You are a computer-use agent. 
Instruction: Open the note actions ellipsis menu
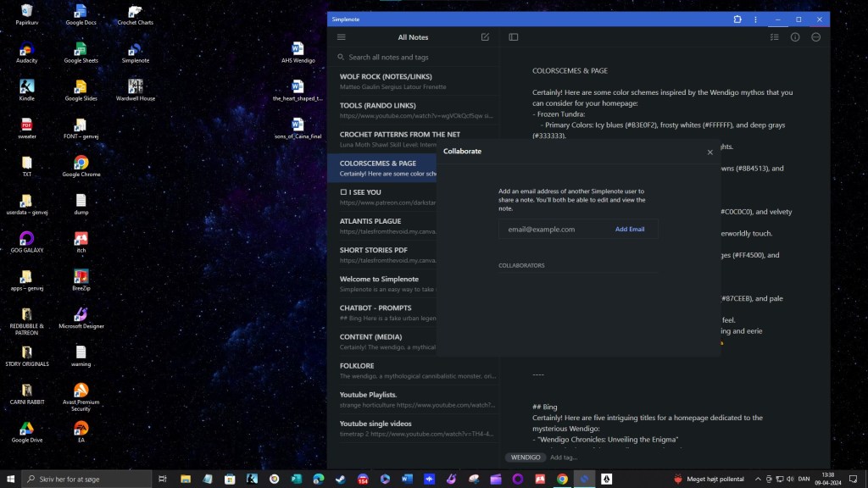pos(816,37)
